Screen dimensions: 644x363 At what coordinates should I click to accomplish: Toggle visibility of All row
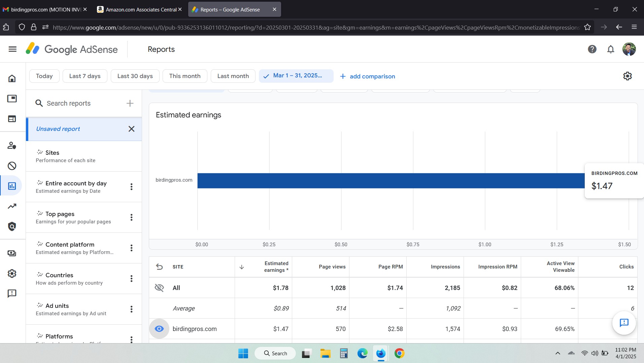point(159,288)
